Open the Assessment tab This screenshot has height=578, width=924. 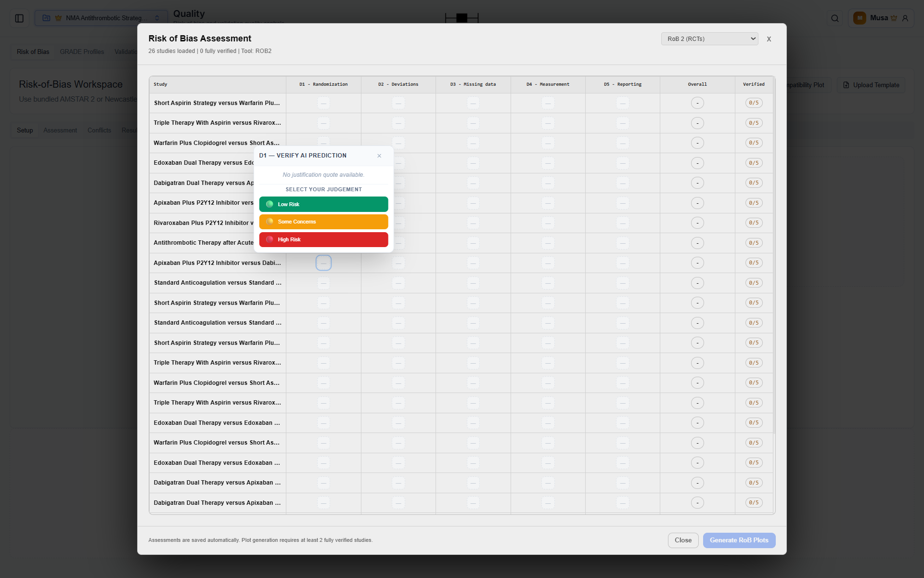[x=60, y=131]
